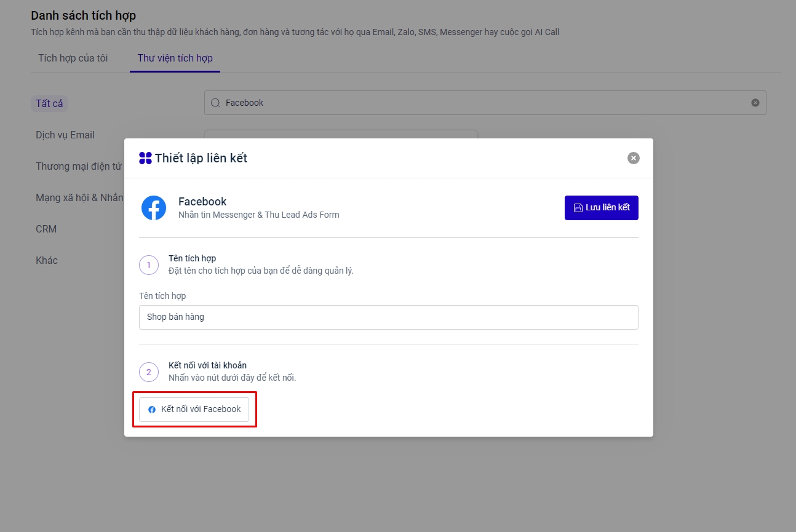Screen dimensions: 796x532
Task: Show the Khác category
Action: tap(47, 260)
